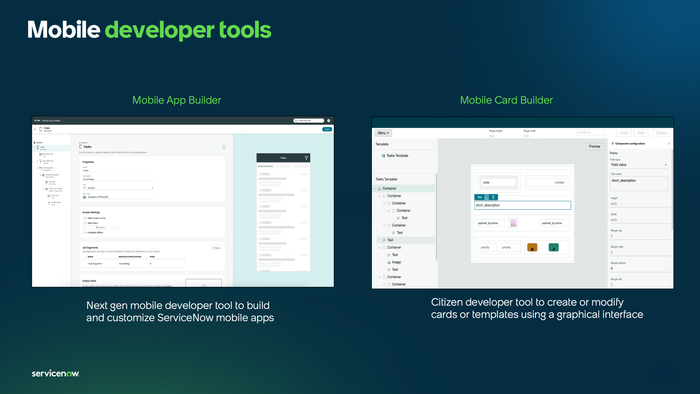The width and height of the screenshot is (700, 394).
Task: Open the Field value dropdown
Action: click(639, 165)
